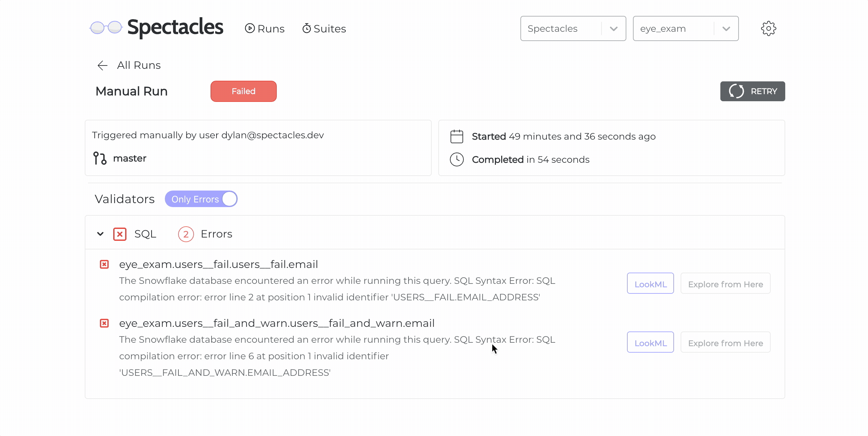The height and width of the screenshot is (436, 868).
Task: Click the clock icon beside Completed
Action: (457, 159)
